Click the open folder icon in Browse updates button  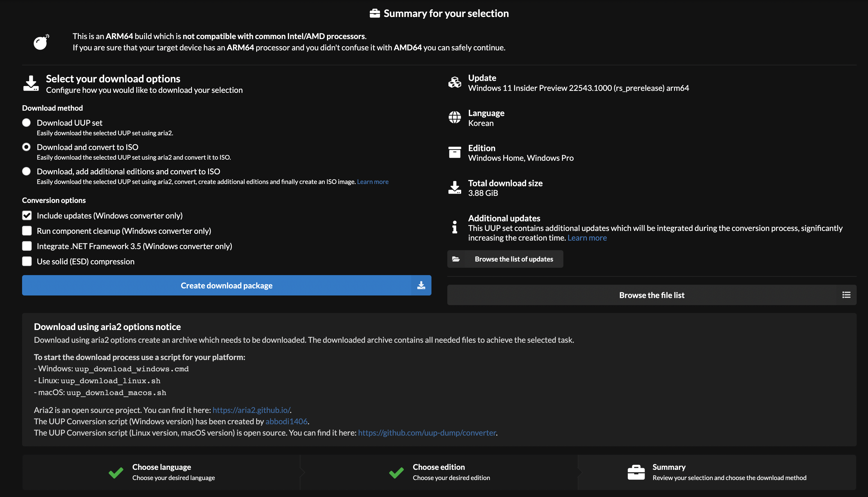(x=456, y=259)
